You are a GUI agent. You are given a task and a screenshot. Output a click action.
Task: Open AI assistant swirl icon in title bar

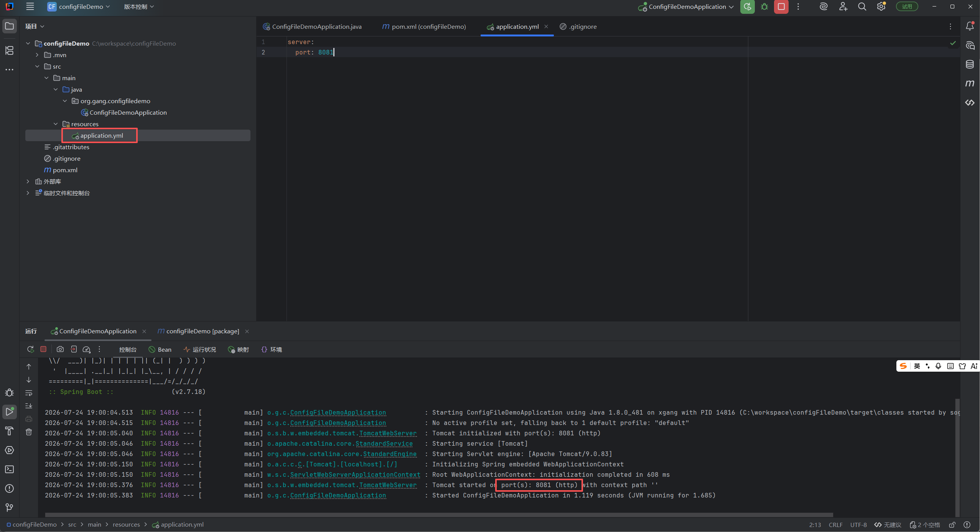tap(823, 7)
